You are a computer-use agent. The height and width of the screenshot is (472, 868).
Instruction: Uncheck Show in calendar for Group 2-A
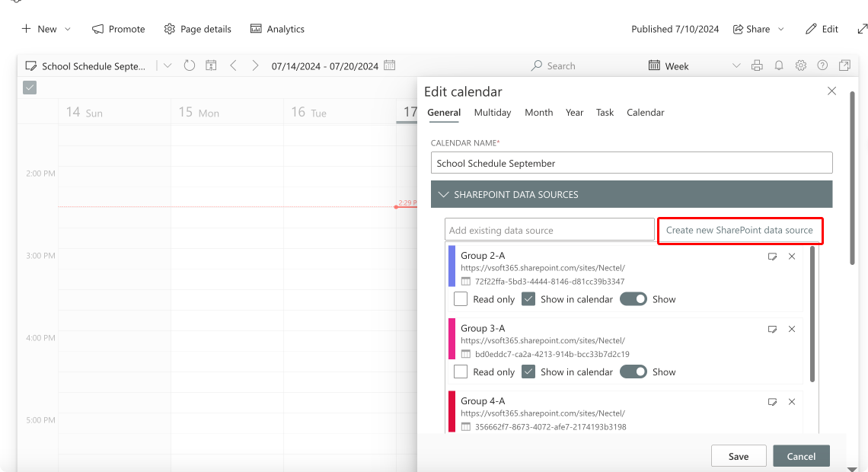[528, 298]
